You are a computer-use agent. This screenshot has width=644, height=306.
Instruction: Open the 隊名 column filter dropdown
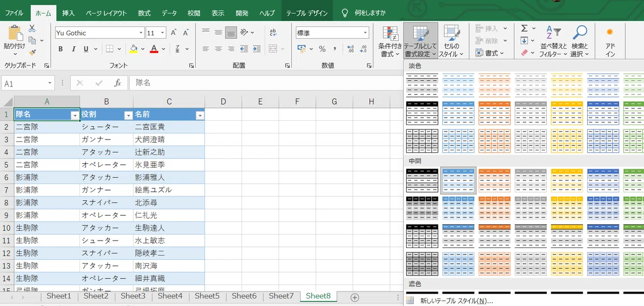pos(75,115)
